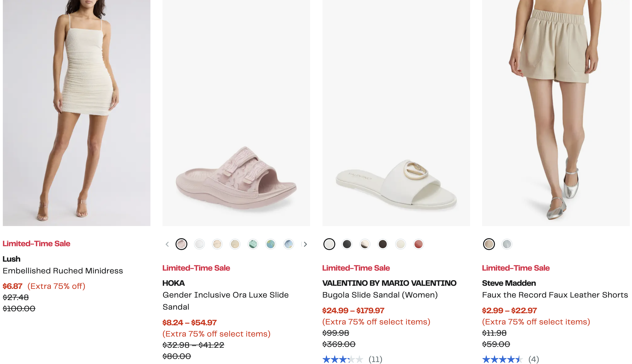Screen dimensions: 632x364
Task: Click the star rating on Bugola sandal
Action: pyautogui.click(x=343, y=359)
